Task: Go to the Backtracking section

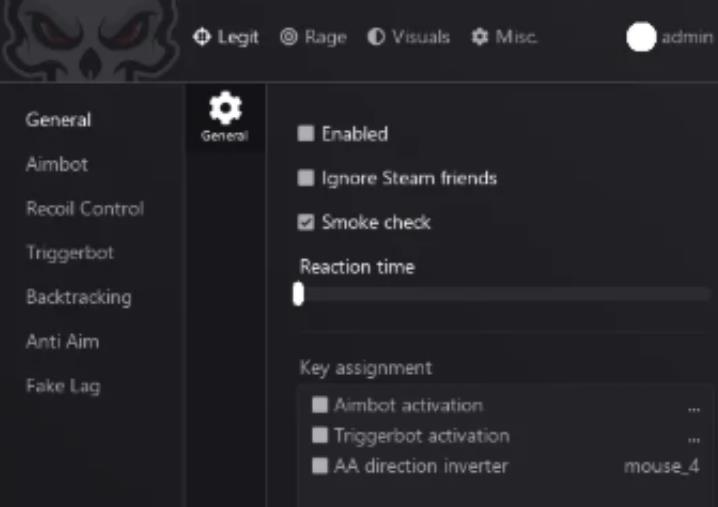Action: [78, 297]
